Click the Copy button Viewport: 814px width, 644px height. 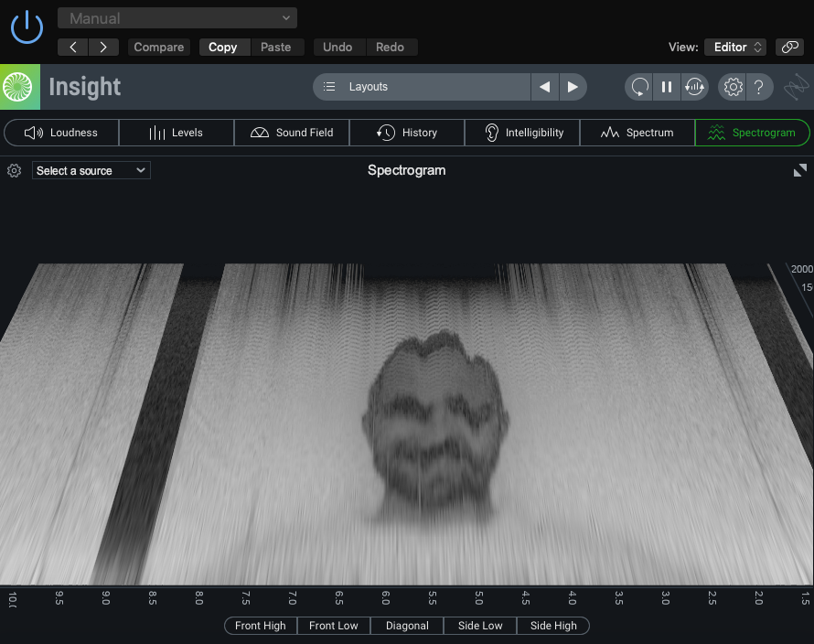[x=222, y=47]
